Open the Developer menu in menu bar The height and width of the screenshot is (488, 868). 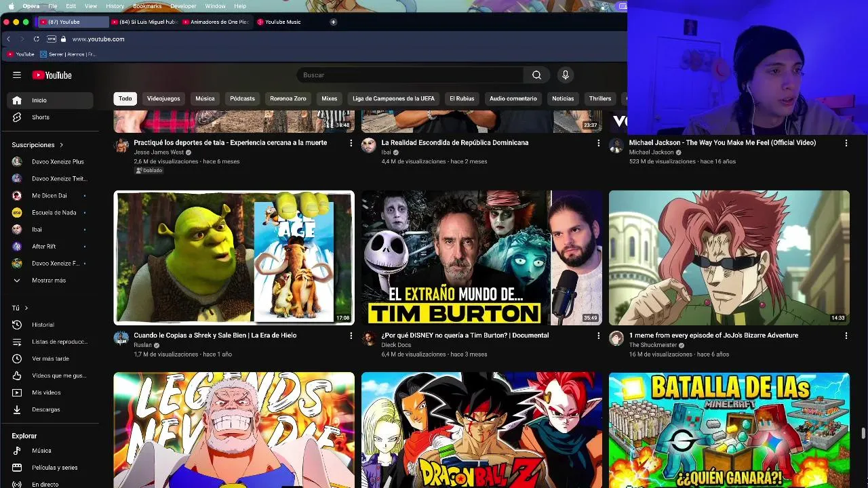(183, 6)
